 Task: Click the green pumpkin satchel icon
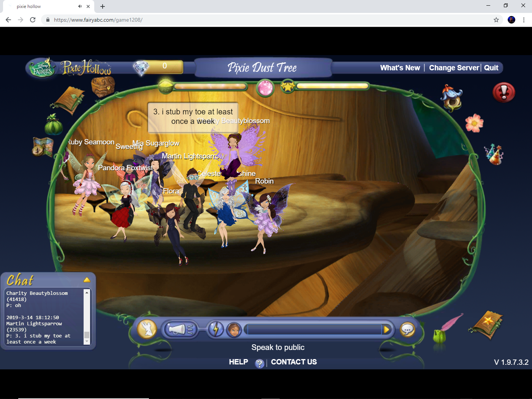coord(54,125)
